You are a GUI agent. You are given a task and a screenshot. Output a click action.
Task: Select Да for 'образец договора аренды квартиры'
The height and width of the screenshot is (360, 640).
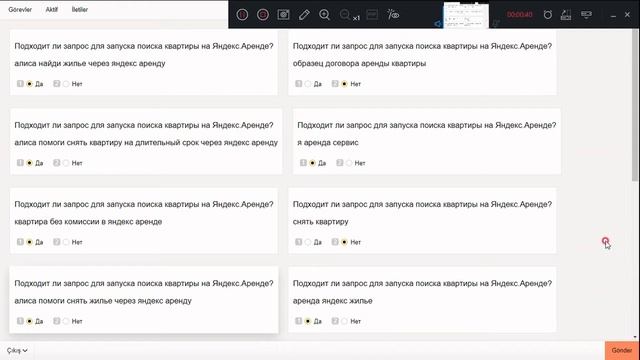click(x=308, y=84)
